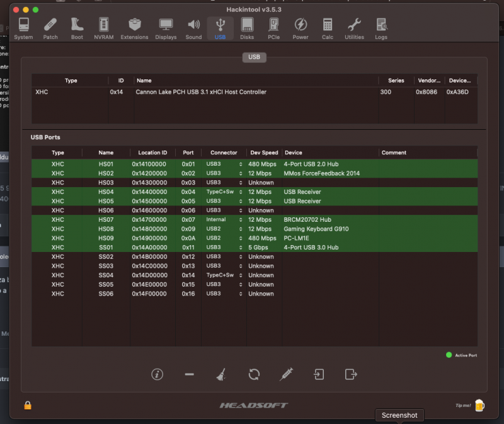Open connector dropdown for HS04 port
The image size is (504, 424).
point(240,192)
